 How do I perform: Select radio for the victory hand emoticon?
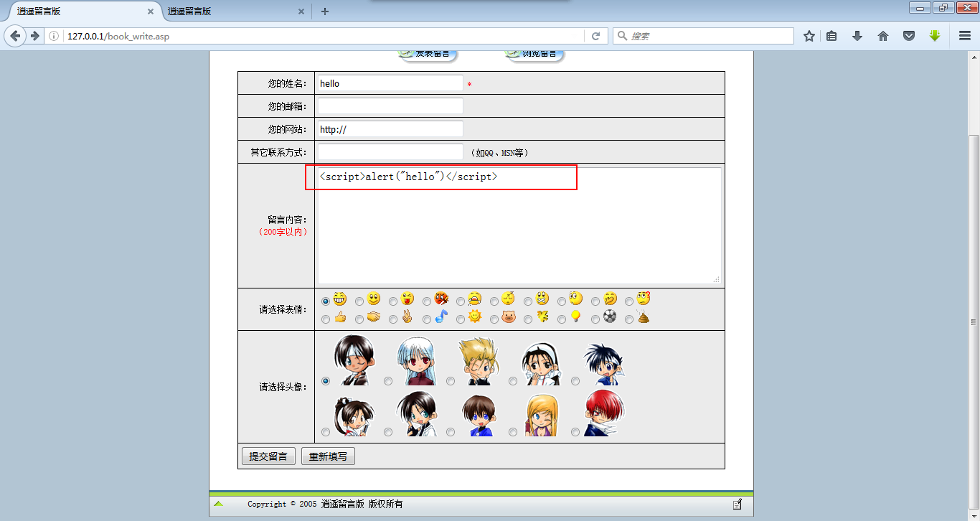393,319
